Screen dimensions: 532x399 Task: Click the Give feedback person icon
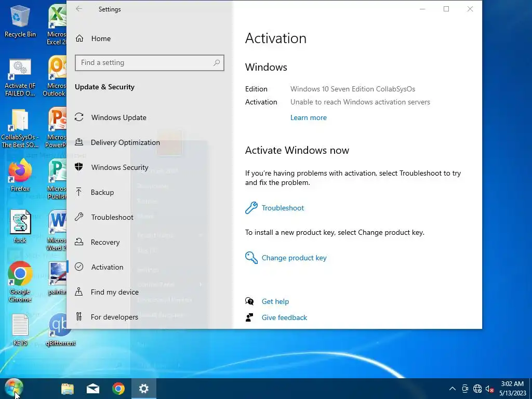click(x=249, y=317)
